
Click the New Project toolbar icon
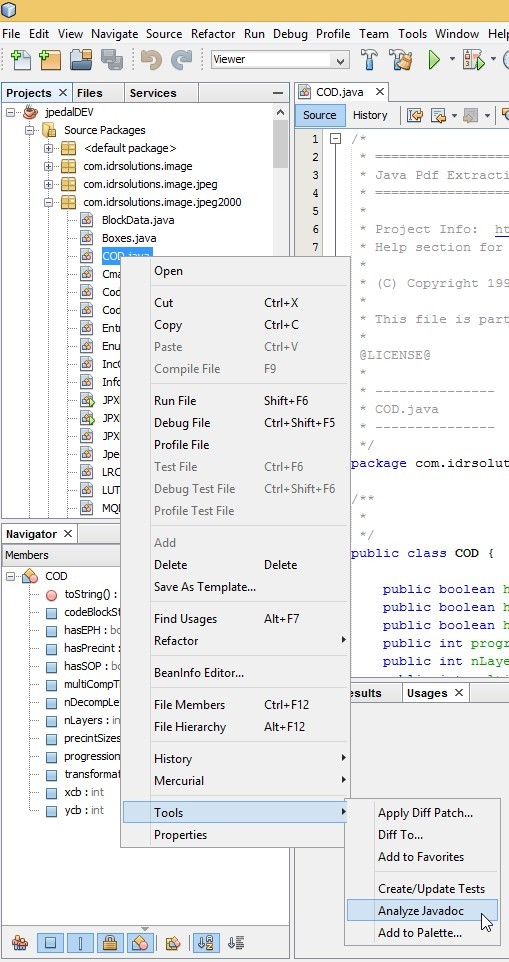[x=50, y=60]
